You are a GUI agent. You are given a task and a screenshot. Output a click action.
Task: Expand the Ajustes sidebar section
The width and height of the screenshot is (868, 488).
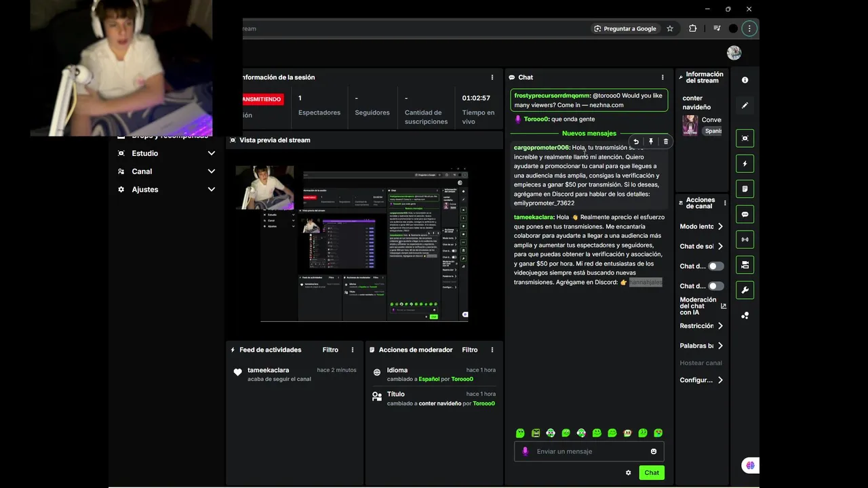click(167, 189)
